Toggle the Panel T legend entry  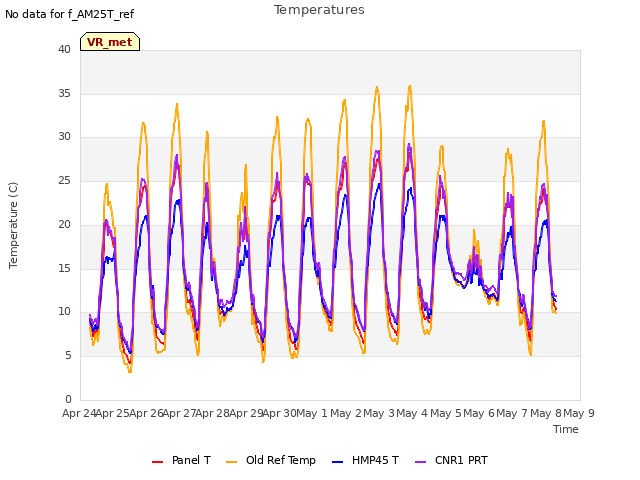tap(181, 460)
